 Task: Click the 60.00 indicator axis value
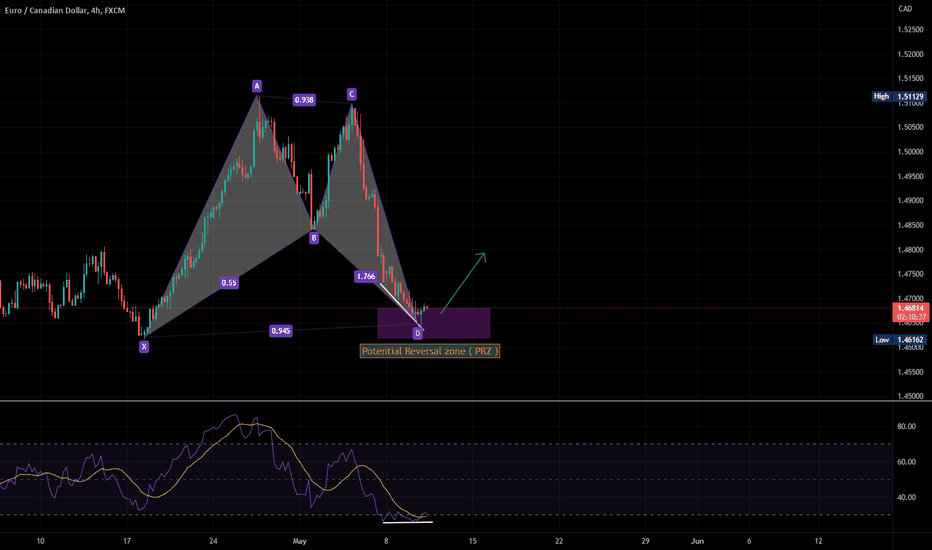coord(906,461)
